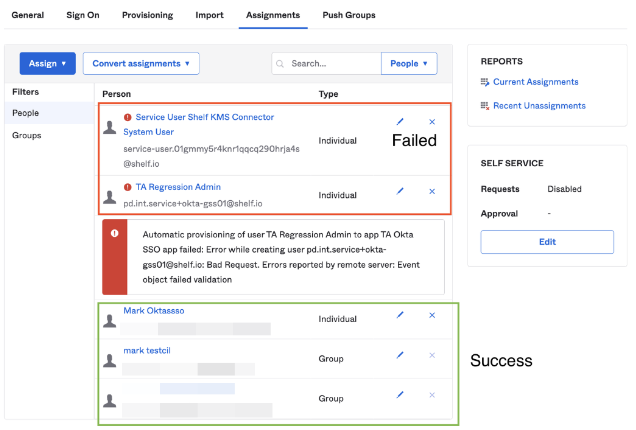Image resolution: width=636 pixels, height=430 pixels.
Task: Open TA Regression Admin profile link
Action: click(178, 187)
